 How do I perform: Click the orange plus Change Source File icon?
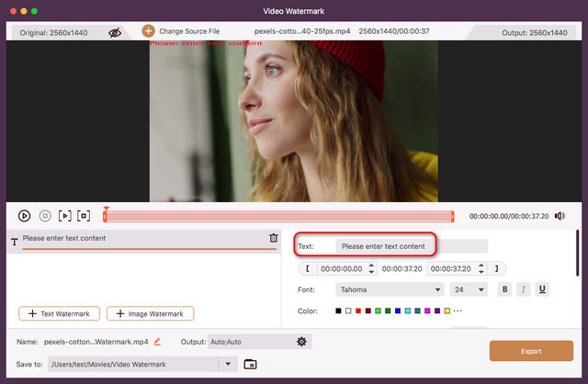(x=148, y=31)
